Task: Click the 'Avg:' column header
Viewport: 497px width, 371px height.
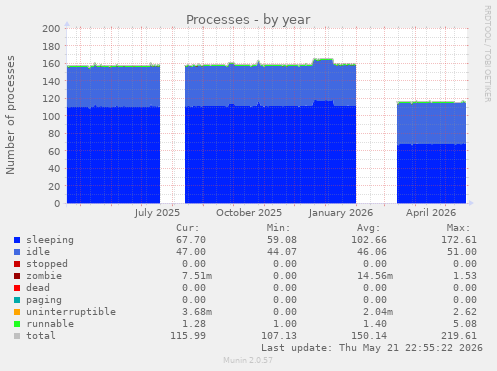Action: point(368,228)
